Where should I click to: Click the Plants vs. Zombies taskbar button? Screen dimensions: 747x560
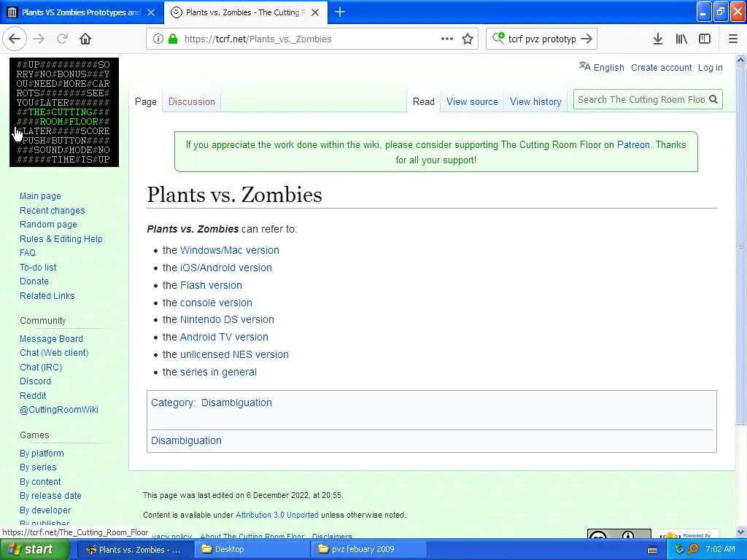pos(134,549)
